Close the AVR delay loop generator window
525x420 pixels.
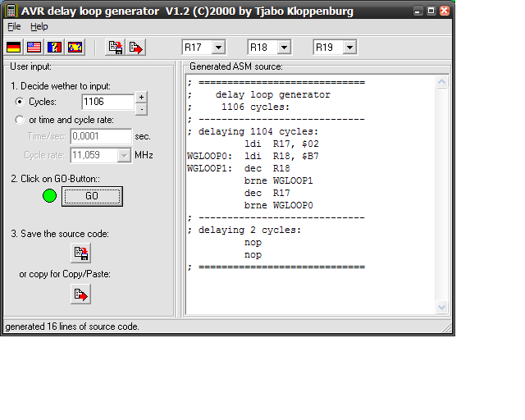pyautogui.click(x=445, y=11)
